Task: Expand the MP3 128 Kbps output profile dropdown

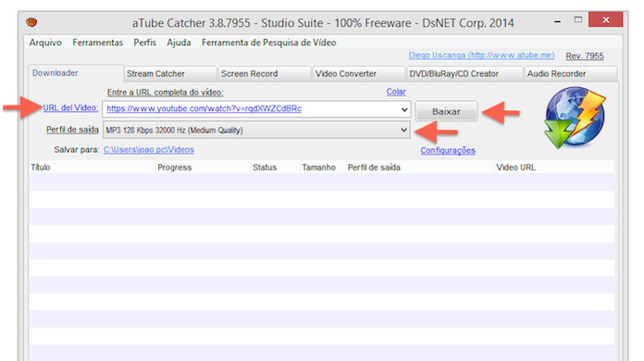Action: coord(404,130)
